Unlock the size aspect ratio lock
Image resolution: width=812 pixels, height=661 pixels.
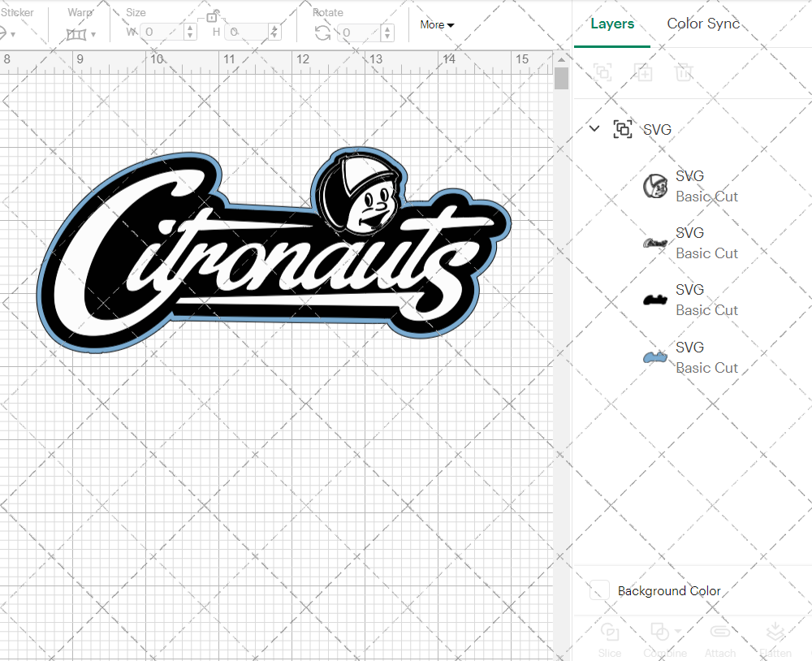point(213,16)
